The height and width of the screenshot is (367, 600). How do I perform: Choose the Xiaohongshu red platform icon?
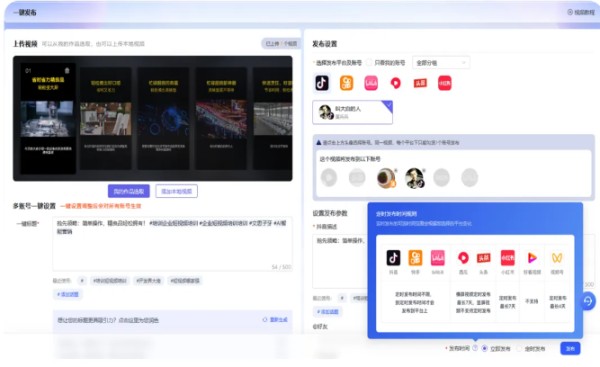coord(444,83)
